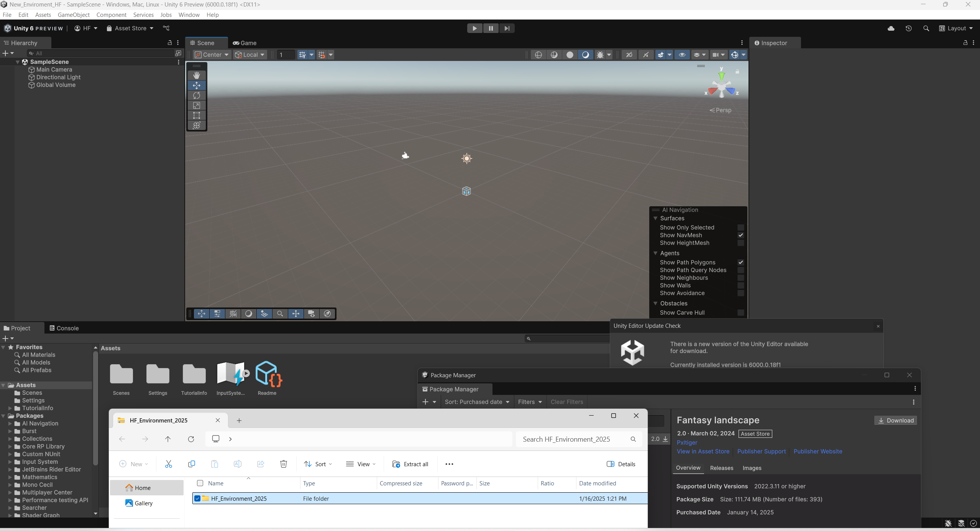The width and height of the screenshot is (980, 531).
Task: Open the Local handle rotation dropdown
Action: (250, 55)
